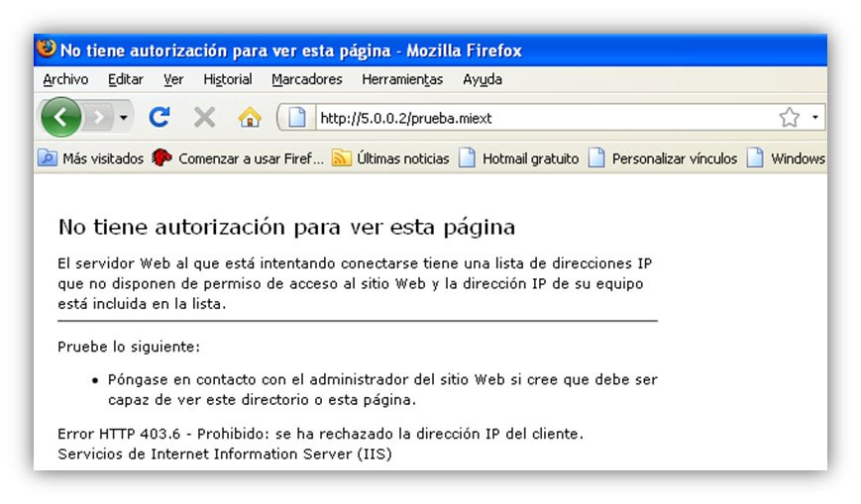861x504 pixels.
Task: Open the Windows bookmark
Action: (786, 158)
